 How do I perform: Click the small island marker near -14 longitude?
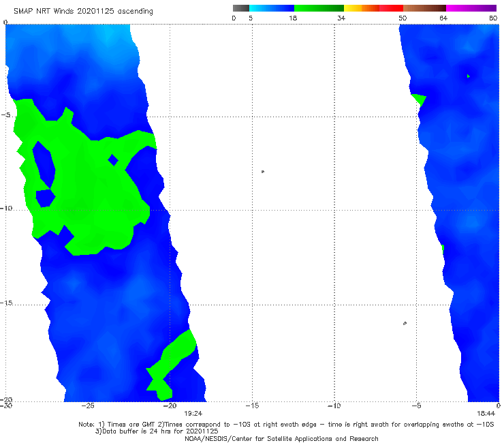(263, 172)
